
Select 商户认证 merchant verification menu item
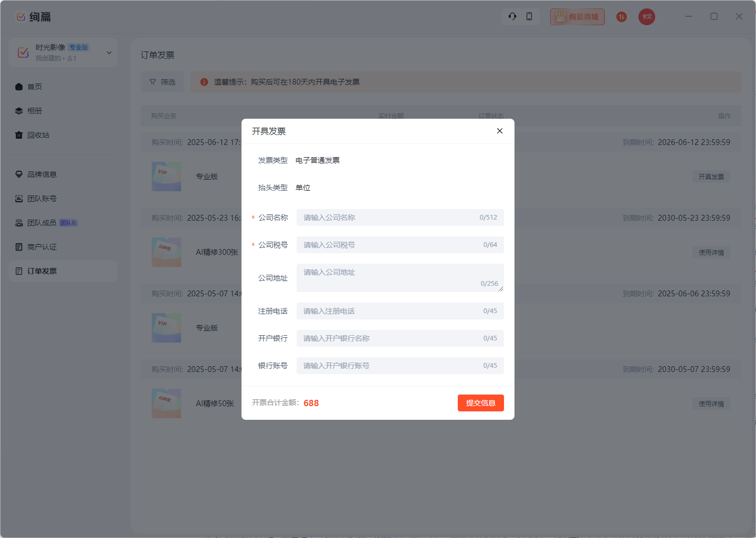[41, 247]
